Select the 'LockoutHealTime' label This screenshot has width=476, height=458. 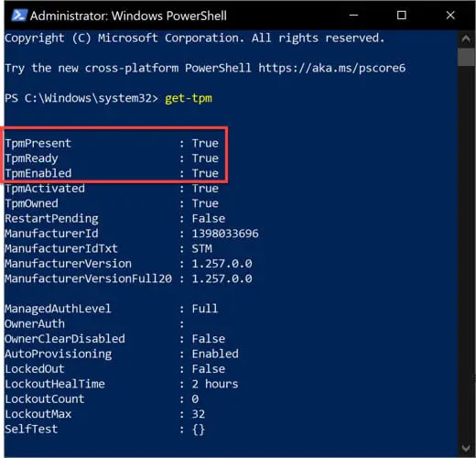[55, 384]
